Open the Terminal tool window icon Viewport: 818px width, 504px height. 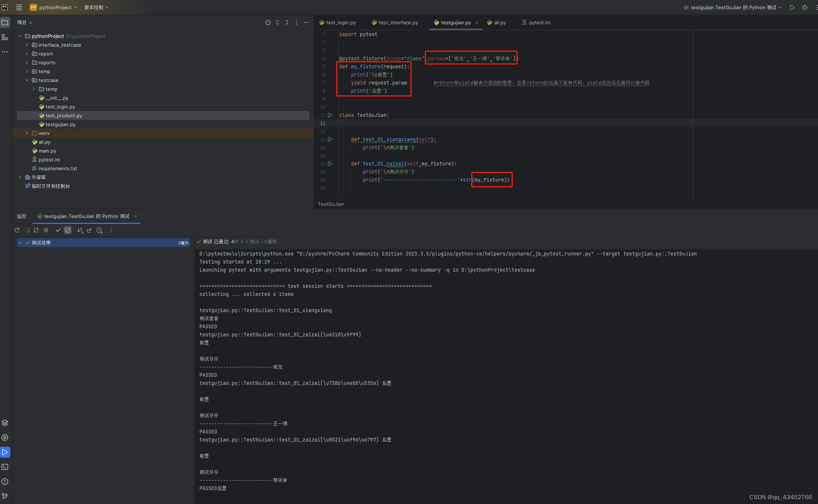[x=5, y=467]
